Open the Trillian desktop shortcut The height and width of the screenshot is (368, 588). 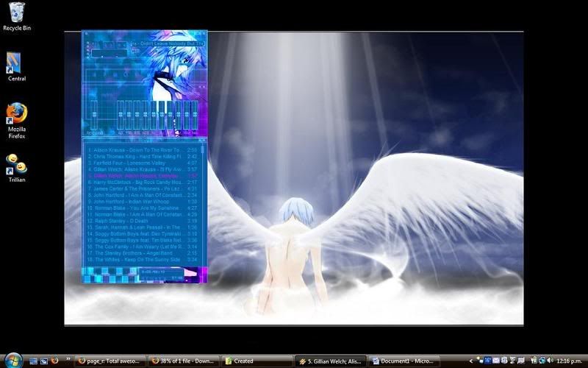(16, 168)
